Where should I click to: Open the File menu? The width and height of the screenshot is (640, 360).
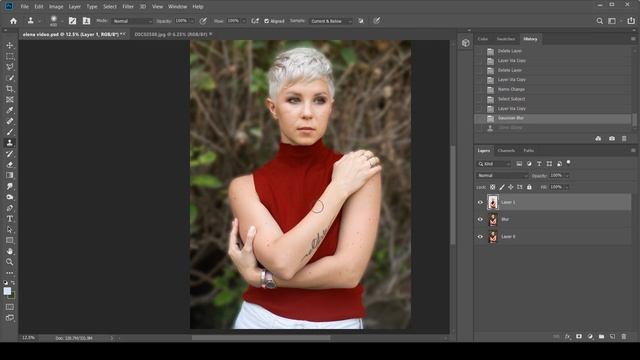click(x=24, y=7)
